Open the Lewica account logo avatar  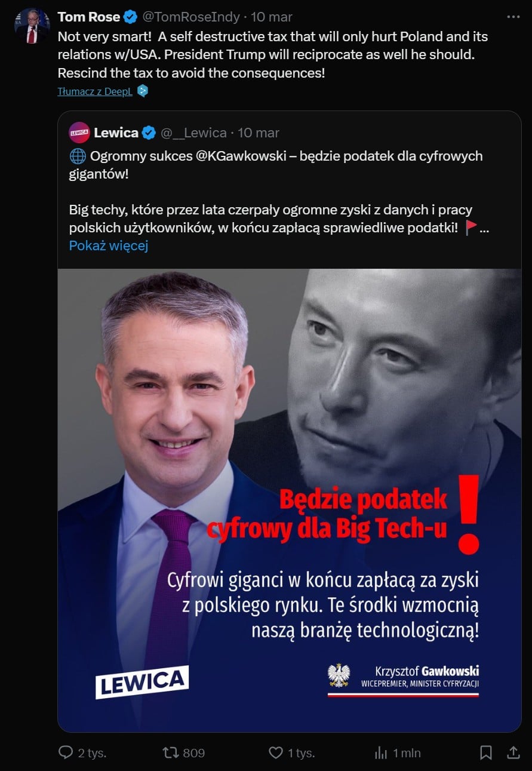[x=79, y=133]
